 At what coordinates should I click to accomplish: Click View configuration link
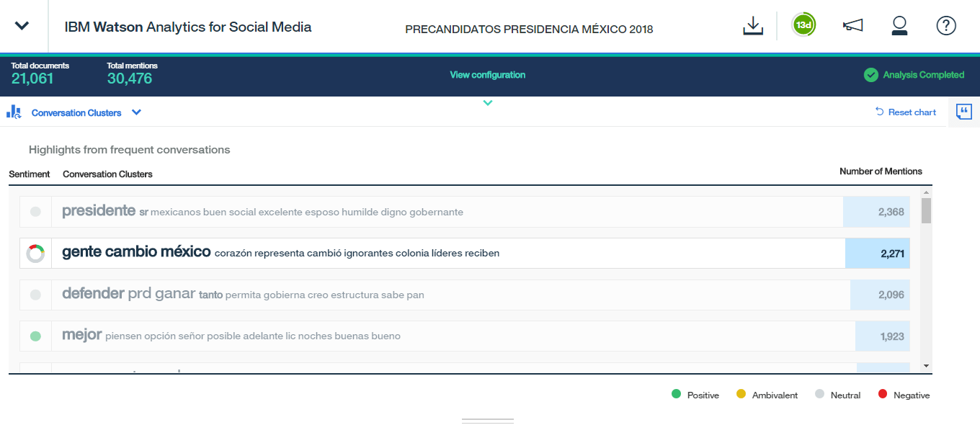488,75
